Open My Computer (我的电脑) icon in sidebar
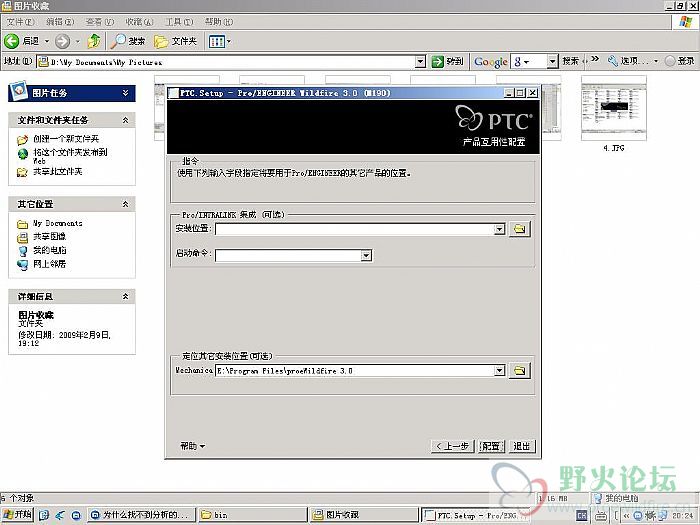This screenshot has height=525, width=700. click(22, 251)
